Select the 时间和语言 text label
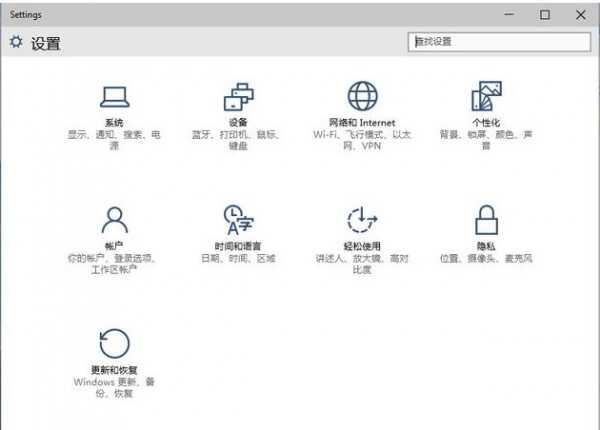The height and width of the screenshot is (430, 600). 238,246
